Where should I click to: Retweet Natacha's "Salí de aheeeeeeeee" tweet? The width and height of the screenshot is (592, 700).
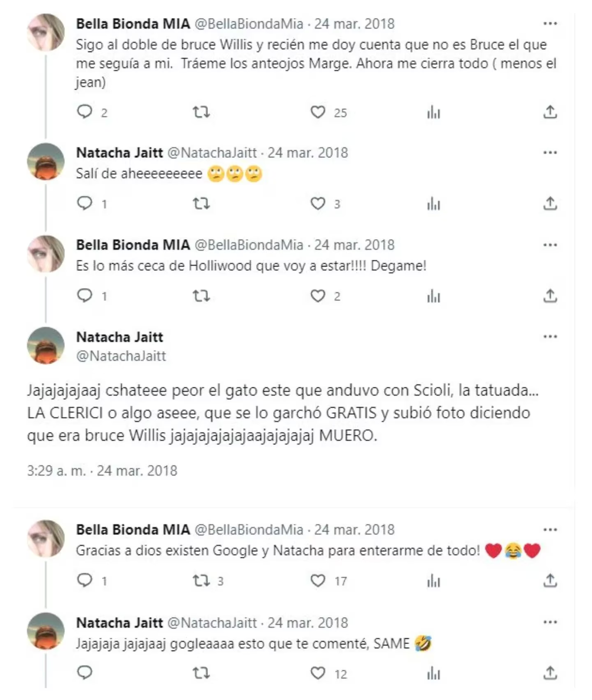200,202
